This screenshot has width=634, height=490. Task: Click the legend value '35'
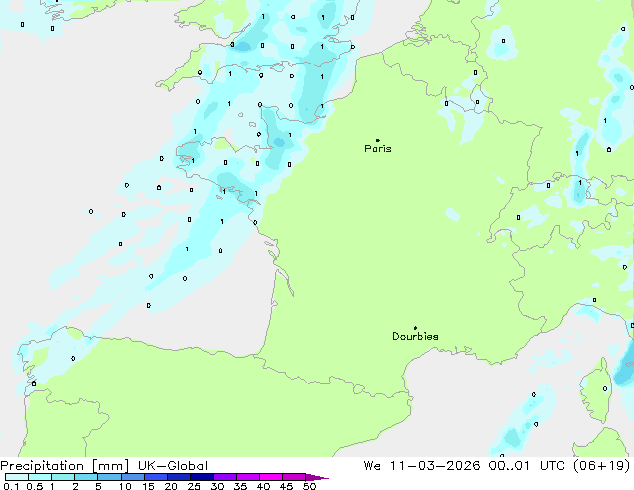[x=240, y=486]
